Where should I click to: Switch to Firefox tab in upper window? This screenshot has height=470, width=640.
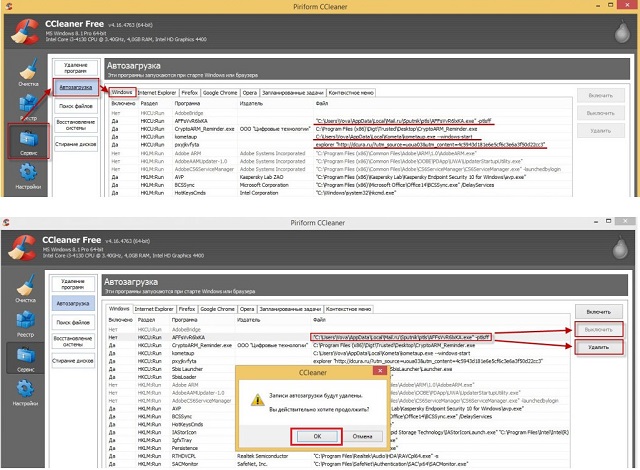[x=189, y=93]
